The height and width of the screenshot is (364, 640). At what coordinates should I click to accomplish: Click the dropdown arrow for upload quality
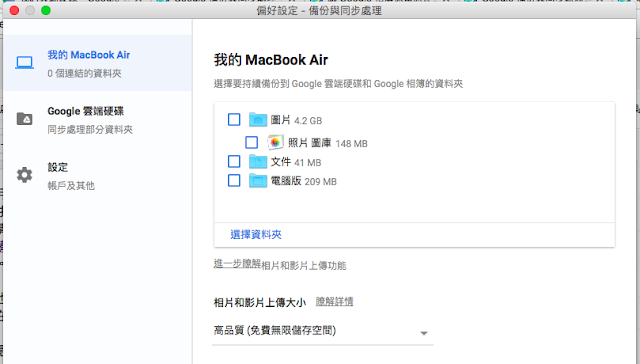point(424,333)
